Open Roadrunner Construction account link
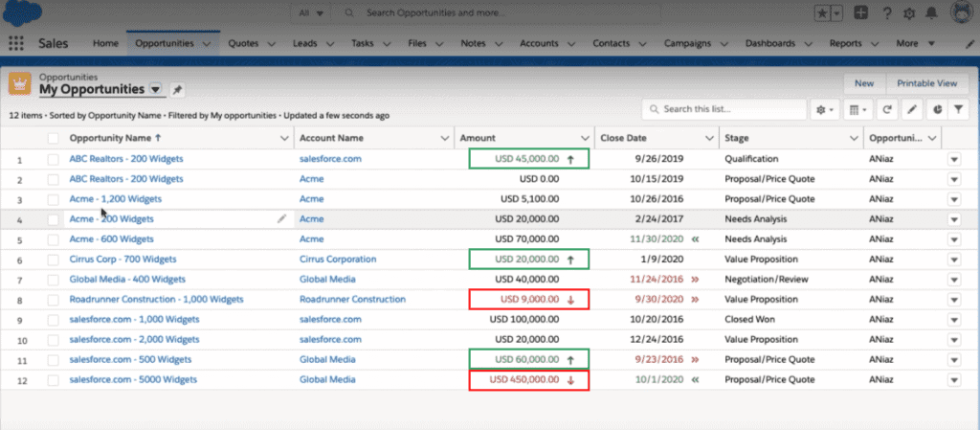 coord(352,300)
